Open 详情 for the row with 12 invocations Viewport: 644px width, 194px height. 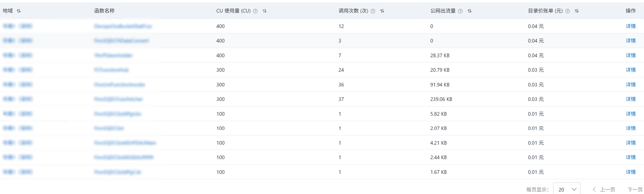(x=630, y=26)
